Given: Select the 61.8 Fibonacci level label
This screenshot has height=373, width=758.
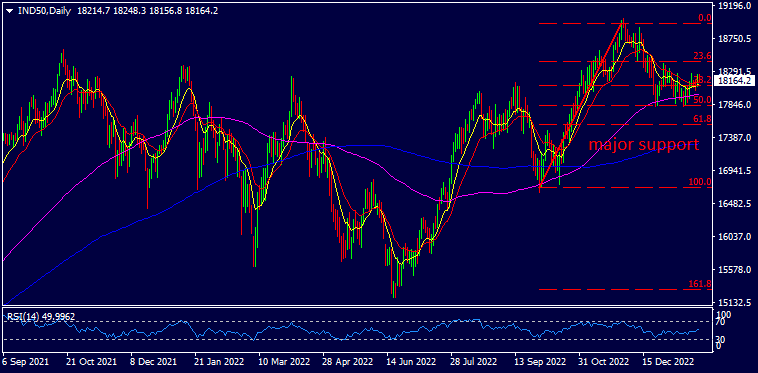Looking at the screenshot, I should (x=702, y=118).
